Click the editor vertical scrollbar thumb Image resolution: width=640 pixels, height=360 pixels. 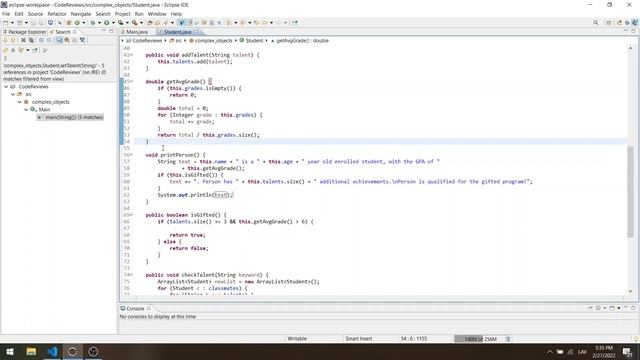(x=631, y=191)
